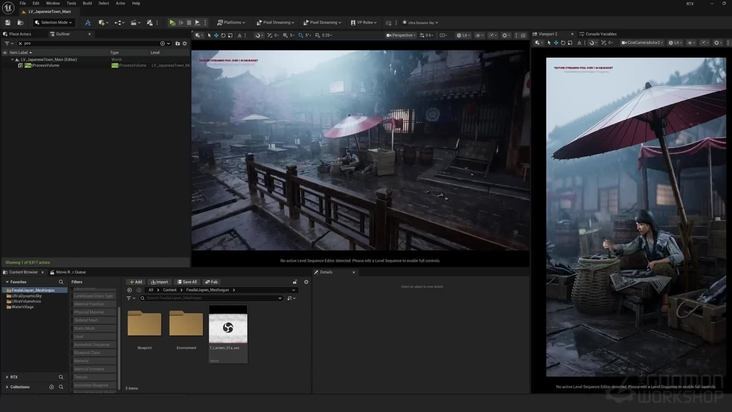The image size is (732, 412).
Task: Open the Selection Mode dropdown
Action: [x=53, y=22]
